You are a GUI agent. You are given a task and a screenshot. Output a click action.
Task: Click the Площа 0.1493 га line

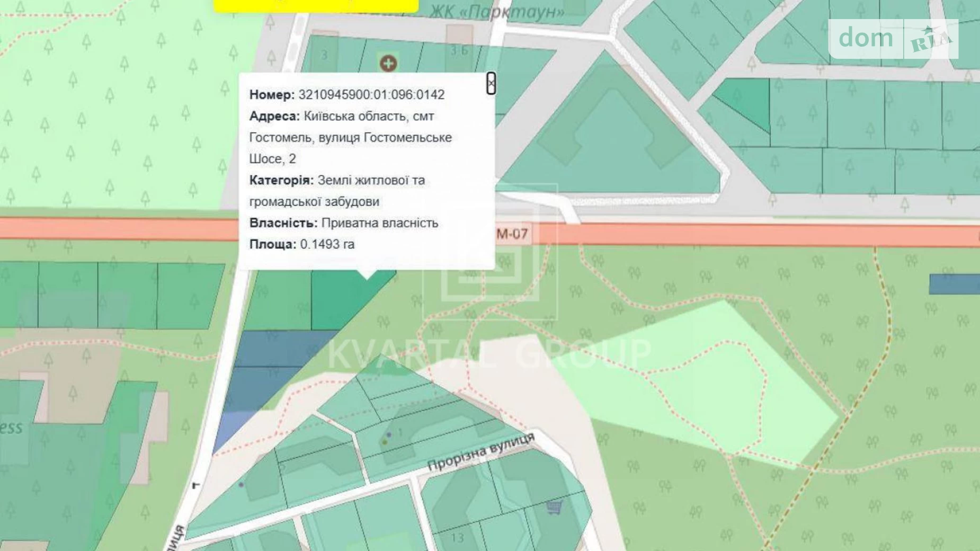[302, 244]
